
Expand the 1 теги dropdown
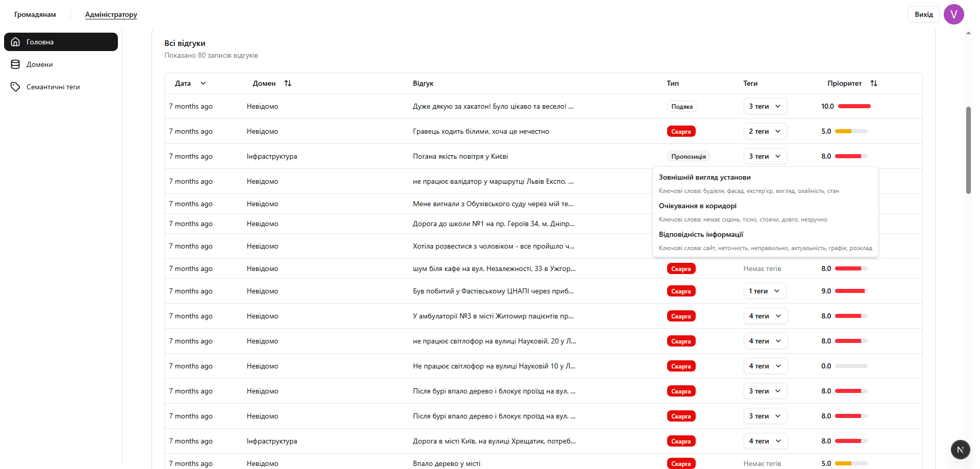764,291
